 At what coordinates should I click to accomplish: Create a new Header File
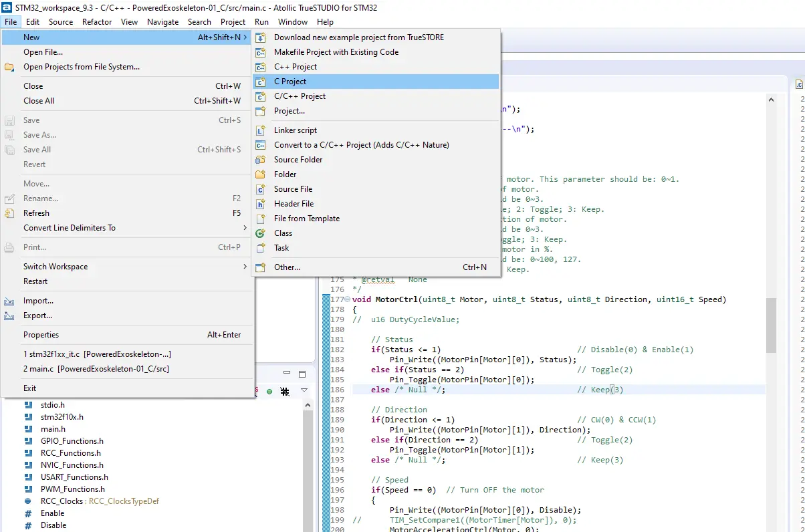[x=376, y=204]
